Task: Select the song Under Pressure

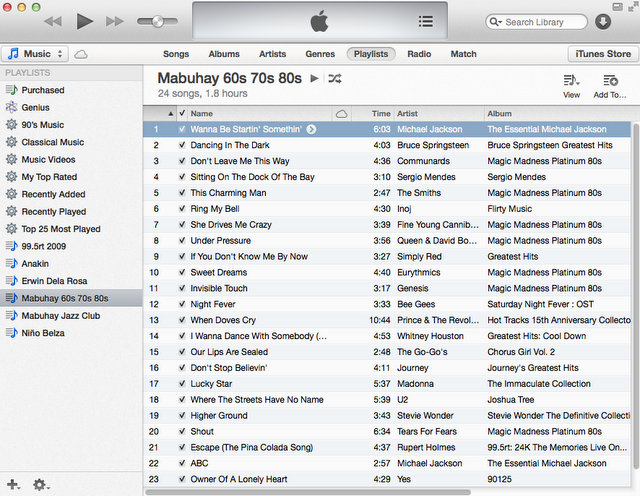Action: pos(387,240)
